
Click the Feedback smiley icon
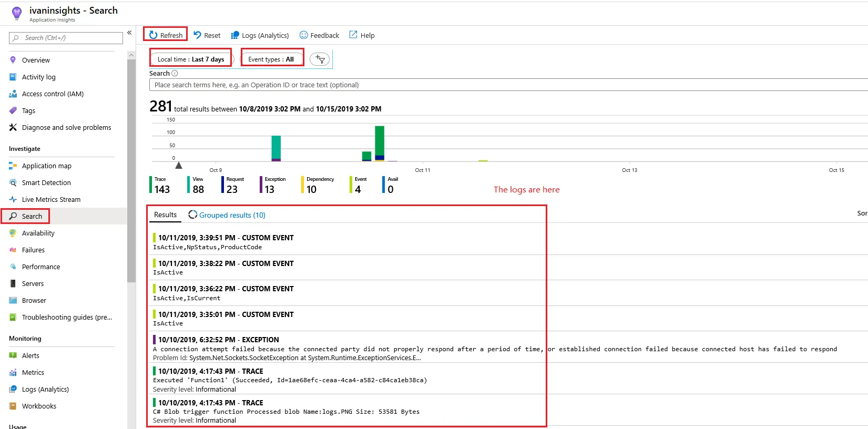303,35
